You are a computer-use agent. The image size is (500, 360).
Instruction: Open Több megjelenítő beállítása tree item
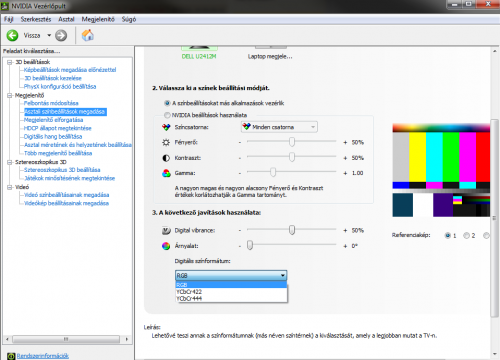[x=58, y=153]
